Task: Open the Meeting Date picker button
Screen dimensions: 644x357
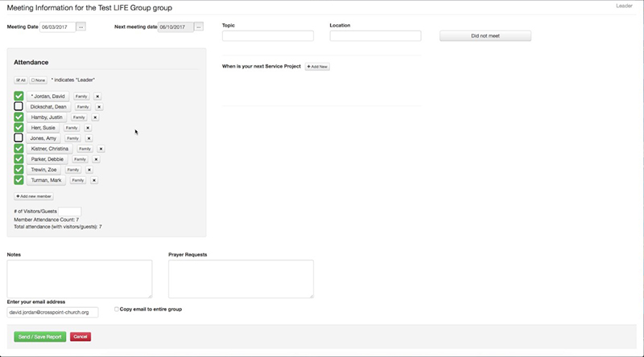Action: point(80,27)
